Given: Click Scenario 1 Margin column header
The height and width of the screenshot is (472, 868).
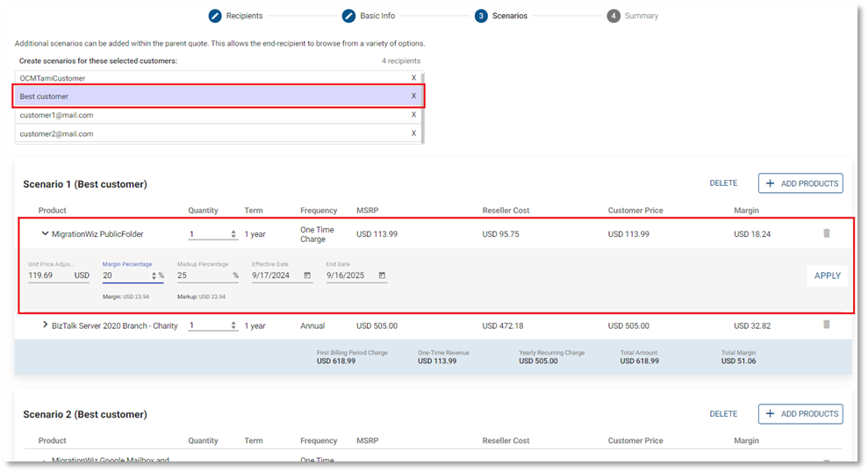Looking at the screenshot, I should (x=746, y=211).
